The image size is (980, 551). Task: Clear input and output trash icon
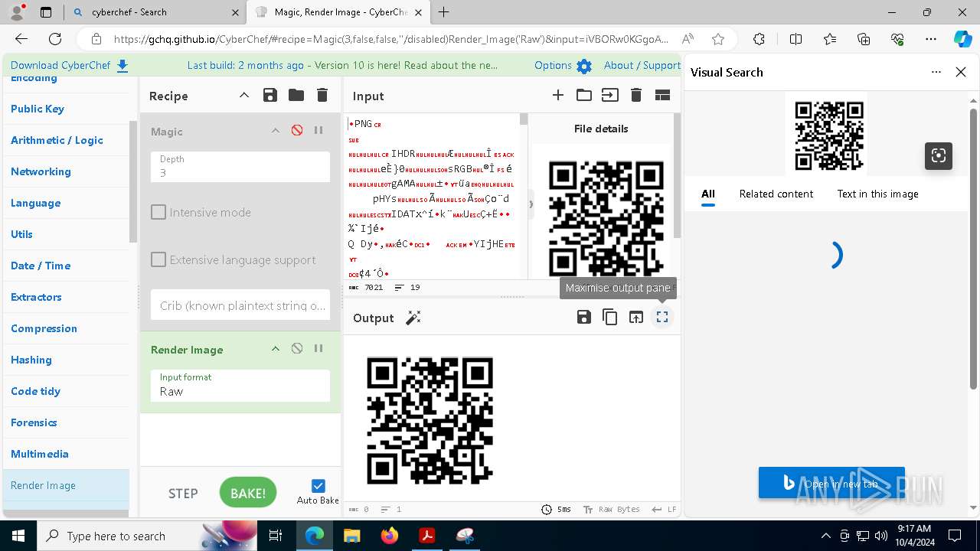(636, 95)
